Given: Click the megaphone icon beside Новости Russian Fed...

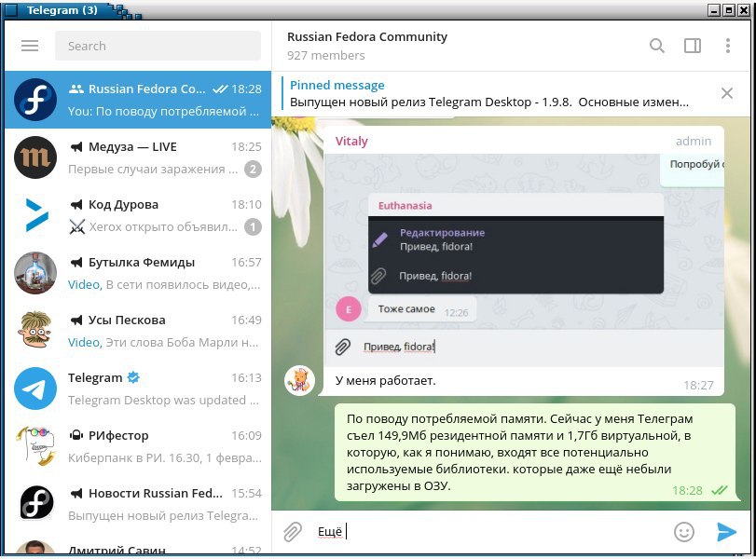Looking at the screenshot, I should 76,494.
